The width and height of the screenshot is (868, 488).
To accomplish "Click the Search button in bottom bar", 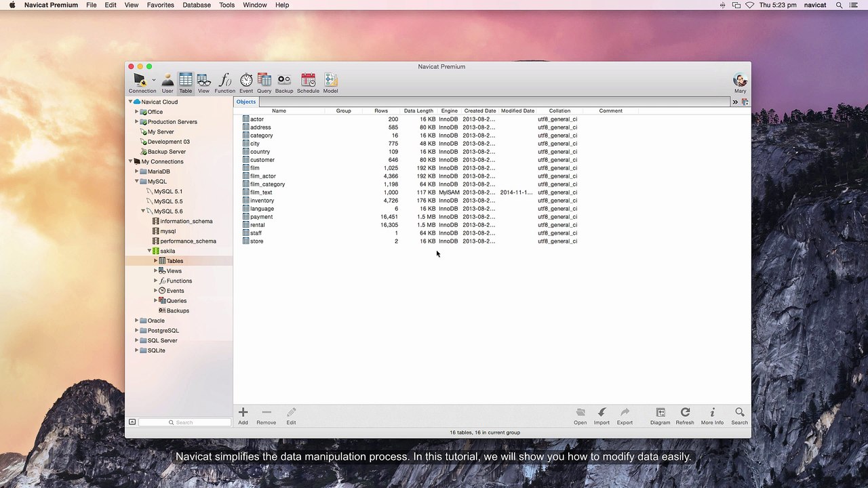I will (x=739, y=415).
